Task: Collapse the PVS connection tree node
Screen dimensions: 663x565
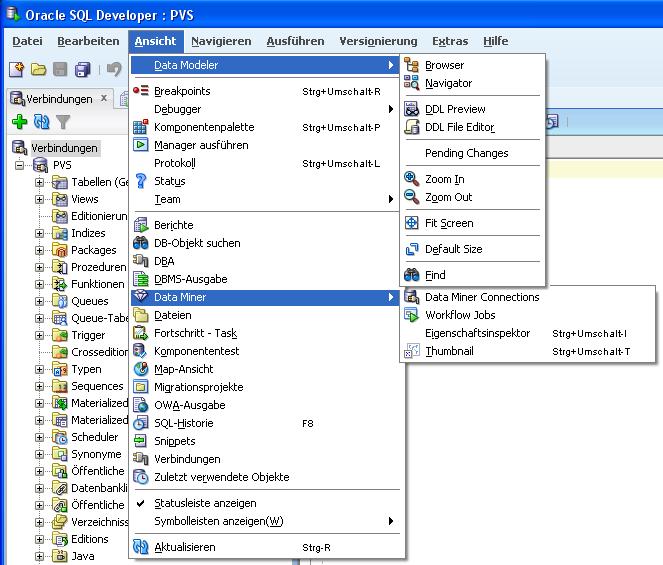Action: click(19, 165)
